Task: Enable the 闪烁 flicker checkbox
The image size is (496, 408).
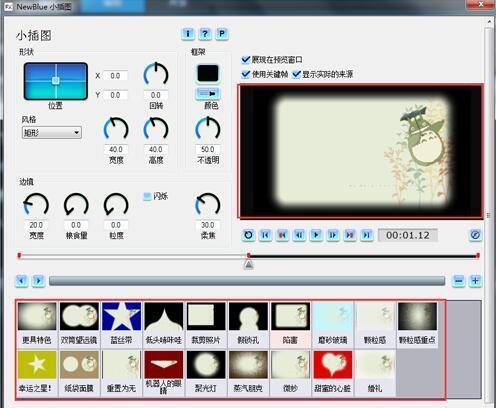Action: coord(147,196)
